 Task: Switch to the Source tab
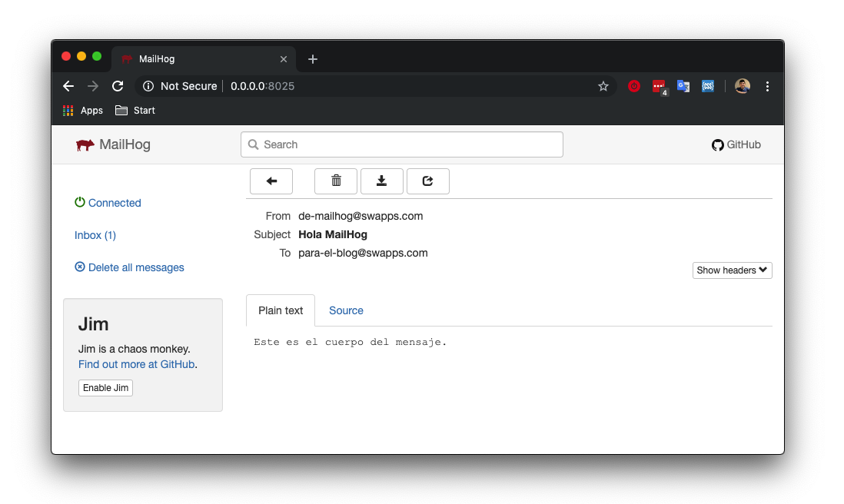point(346,310)
